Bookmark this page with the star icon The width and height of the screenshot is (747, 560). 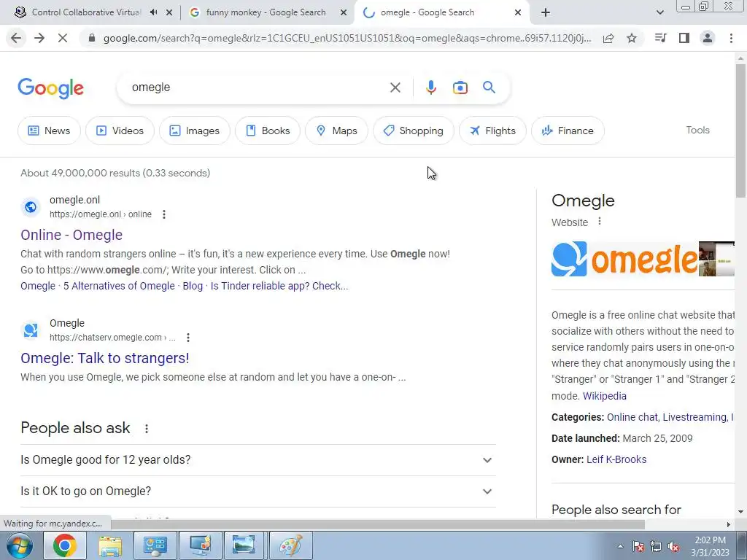(632, 38)
